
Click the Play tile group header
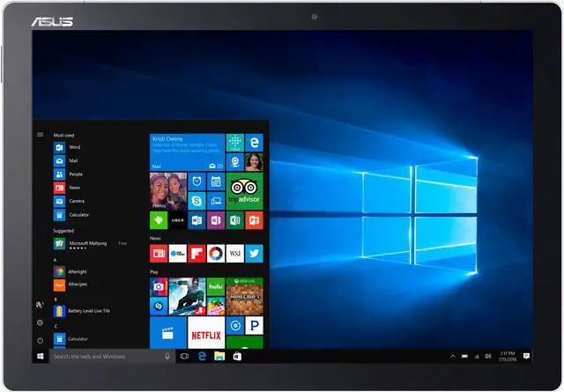pyautogui.click(x=154, y=272)
